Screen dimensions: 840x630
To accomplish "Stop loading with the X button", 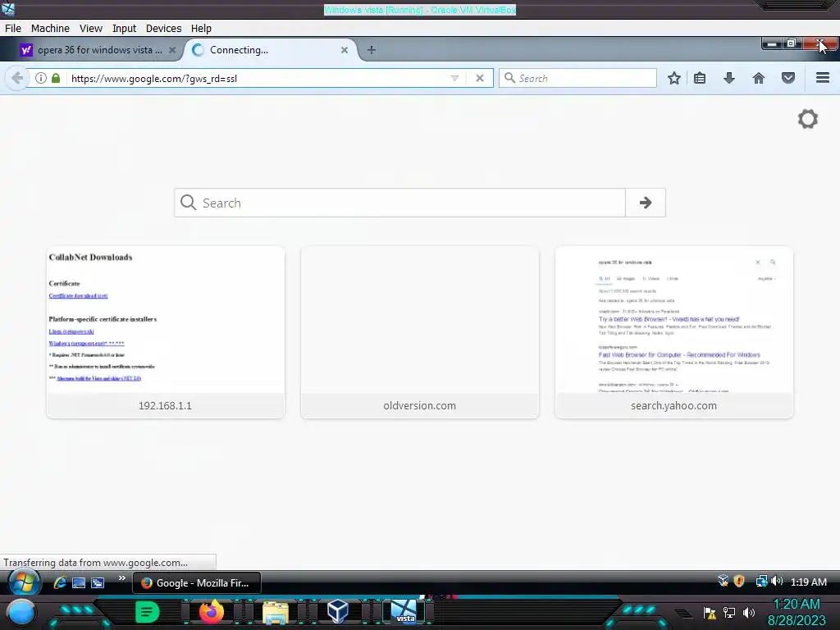I will click(x=479, y=78).
